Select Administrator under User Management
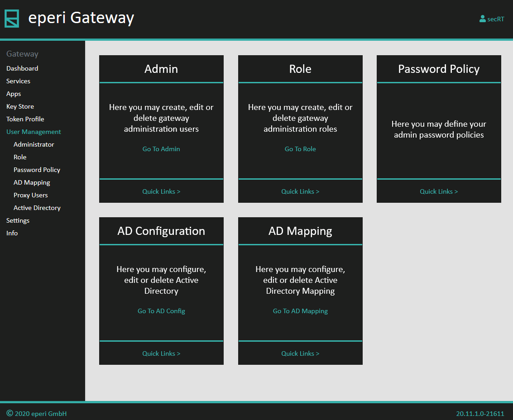The image size is (513, 420). coord(34,144)
